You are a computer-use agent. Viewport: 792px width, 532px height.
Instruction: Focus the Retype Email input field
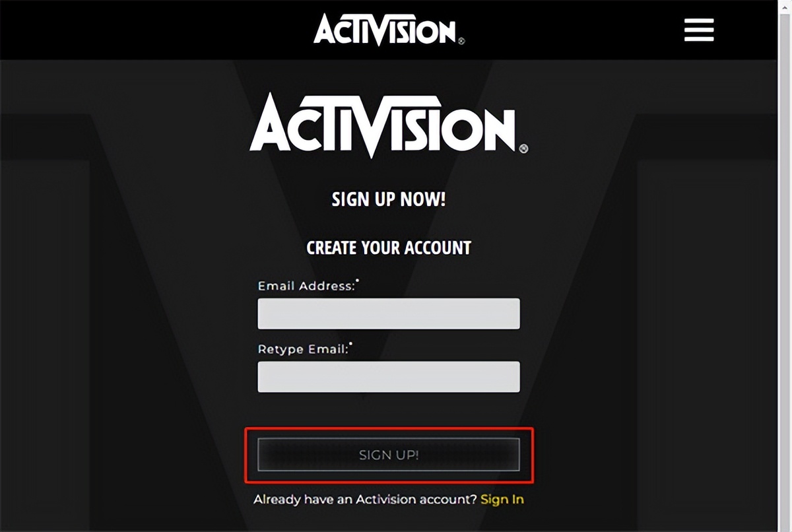(389, 376)
